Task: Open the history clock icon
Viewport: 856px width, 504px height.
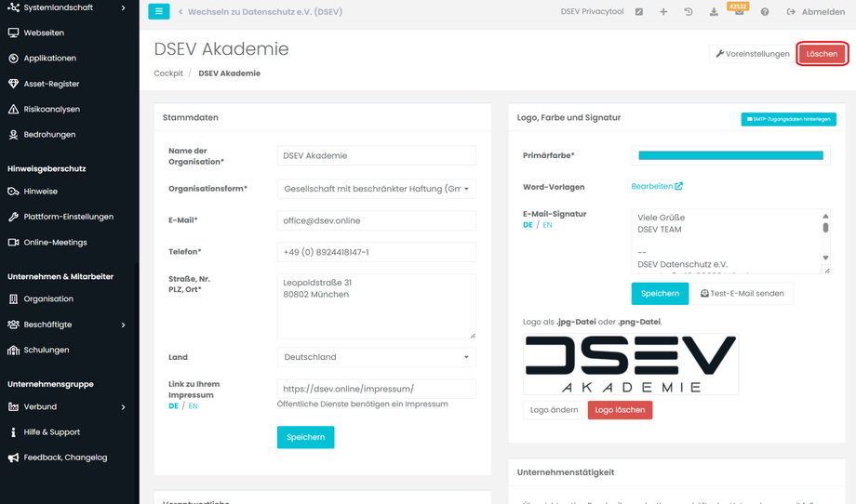Action: pos(689,12)
